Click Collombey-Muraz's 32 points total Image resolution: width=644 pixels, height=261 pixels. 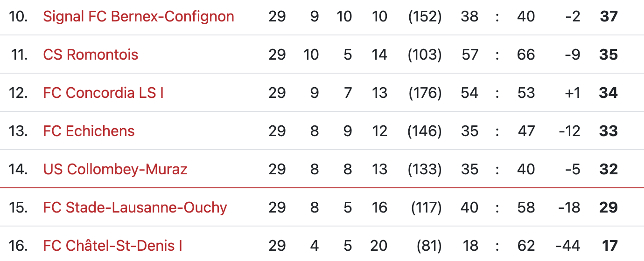[x=609, y=169]
